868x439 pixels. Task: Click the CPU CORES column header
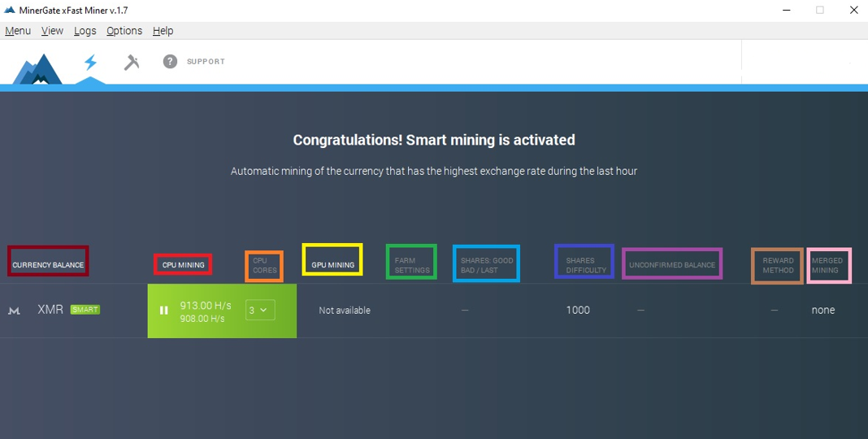pos(265,265)
